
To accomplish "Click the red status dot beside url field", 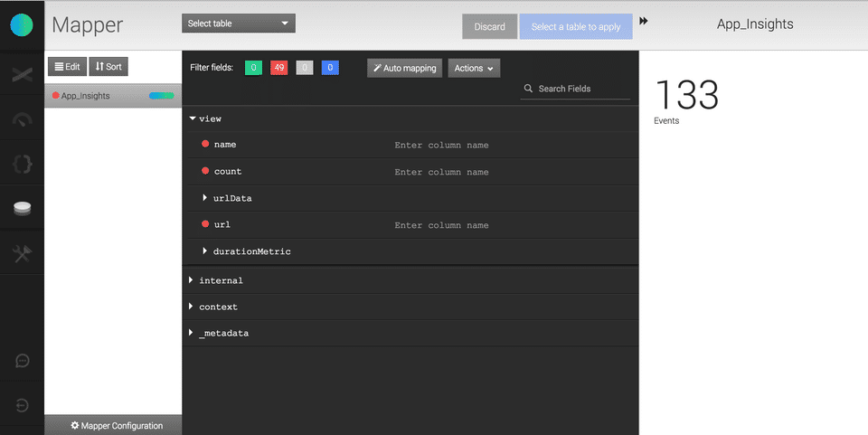I will 205,224.
